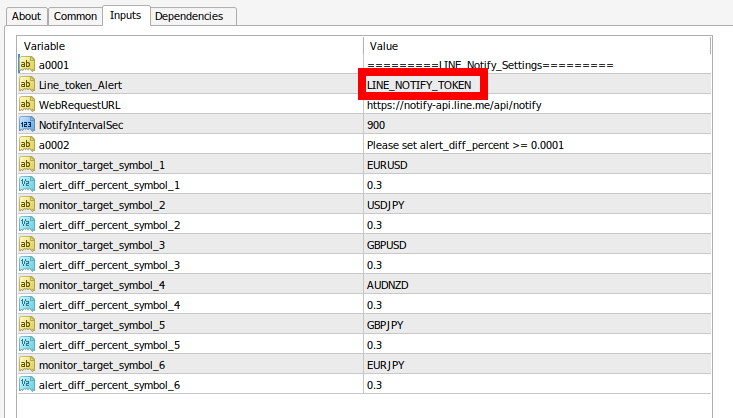Click the double icon beside alert_diff_percent_symbol_4
733x418 pixels.
26,305
